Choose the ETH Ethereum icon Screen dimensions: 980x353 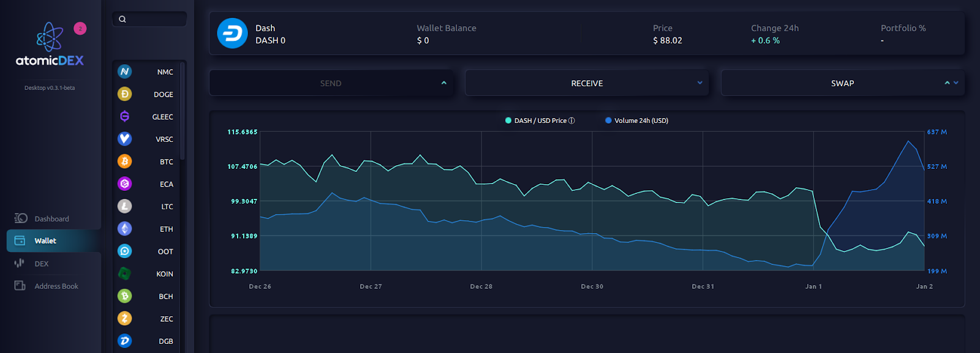[125, 229]
